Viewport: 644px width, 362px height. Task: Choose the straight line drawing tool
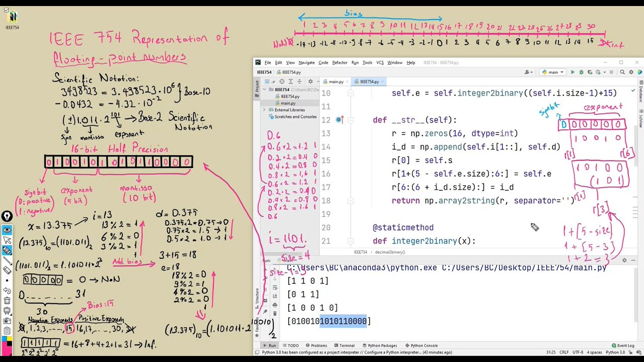click(x=8, y=260)
